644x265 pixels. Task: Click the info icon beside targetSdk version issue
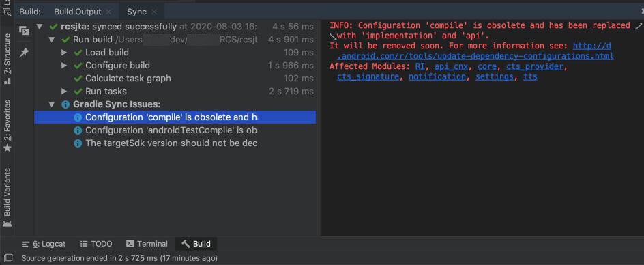click(x=78, y=143)
